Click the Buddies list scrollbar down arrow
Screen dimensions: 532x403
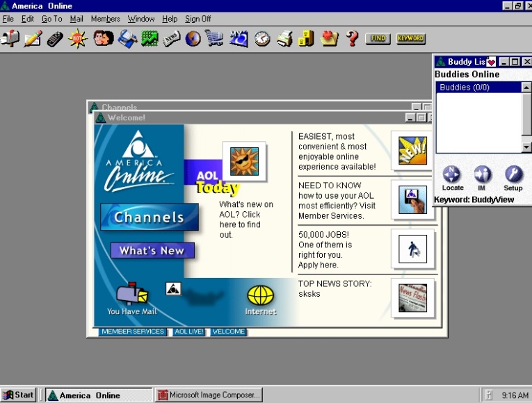(526, 147)
